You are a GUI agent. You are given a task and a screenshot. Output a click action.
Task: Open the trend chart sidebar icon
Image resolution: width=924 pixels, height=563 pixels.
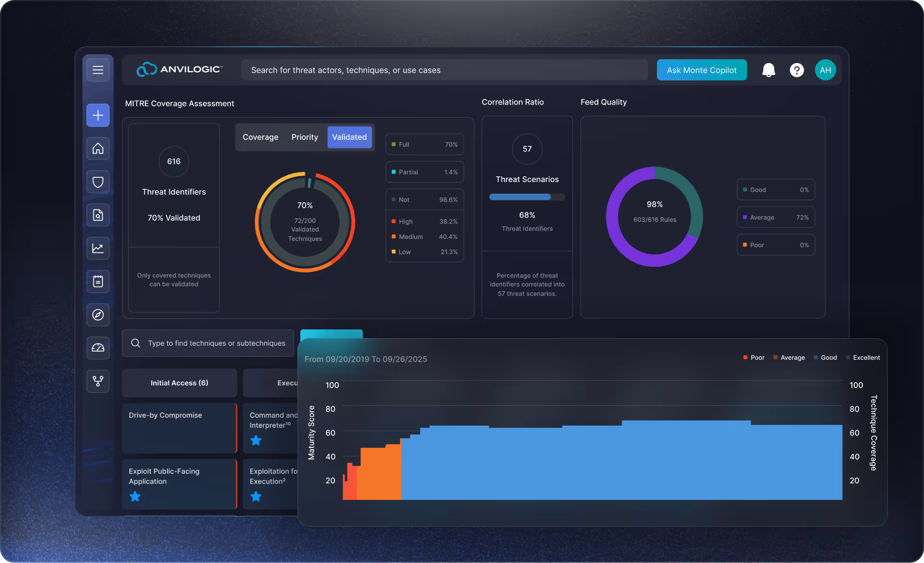tap(98, 248)
